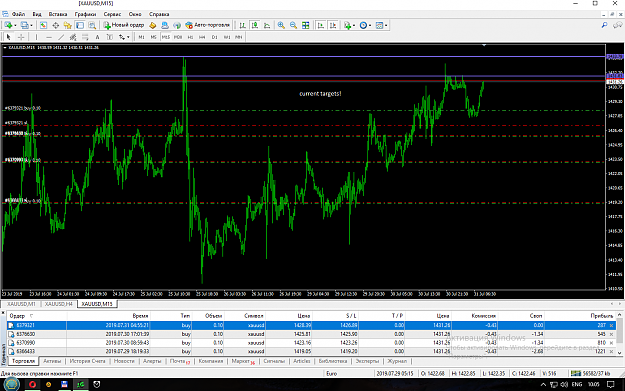
Task: Toggle the Terminal panel
Action: [80, 25]
